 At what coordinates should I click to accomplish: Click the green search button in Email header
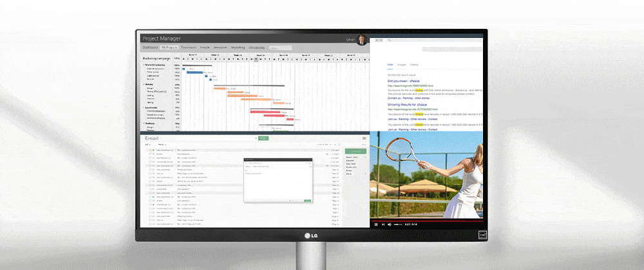[x=263, y=138]
